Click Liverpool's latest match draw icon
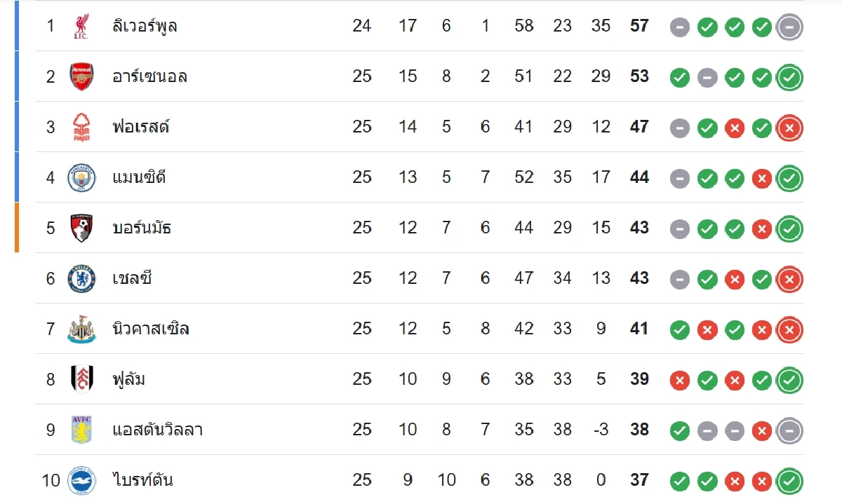The image size is (842, 504). point(789,27)
